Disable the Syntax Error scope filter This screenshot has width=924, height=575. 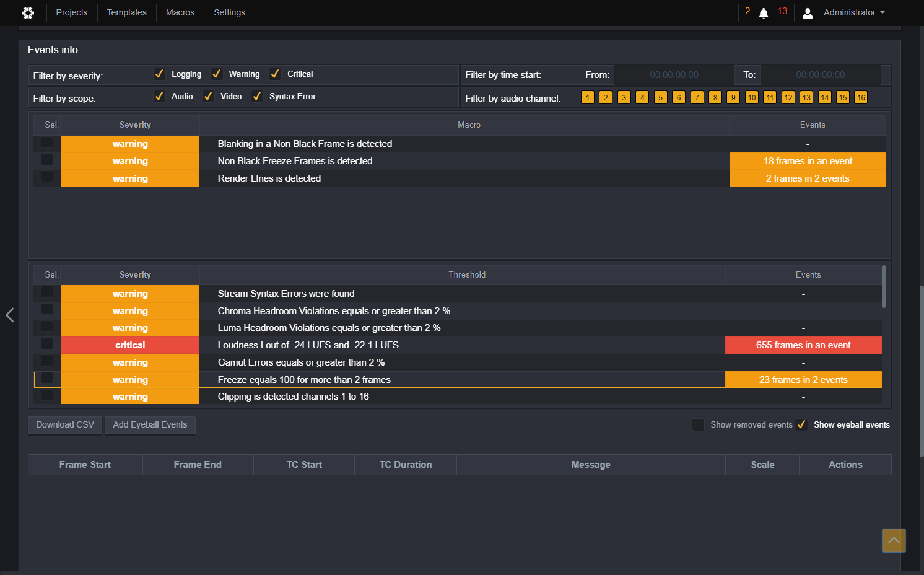257,96
